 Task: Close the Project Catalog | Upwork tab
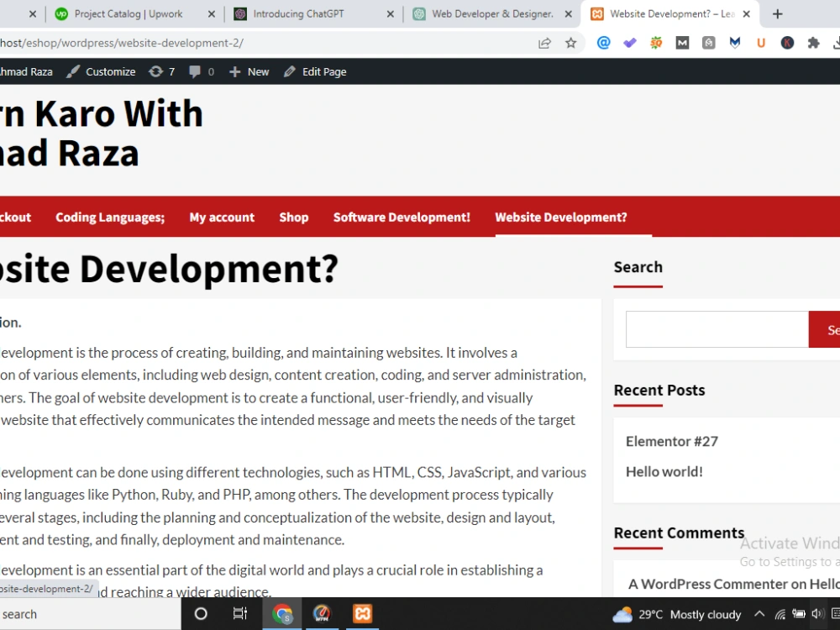212,14
